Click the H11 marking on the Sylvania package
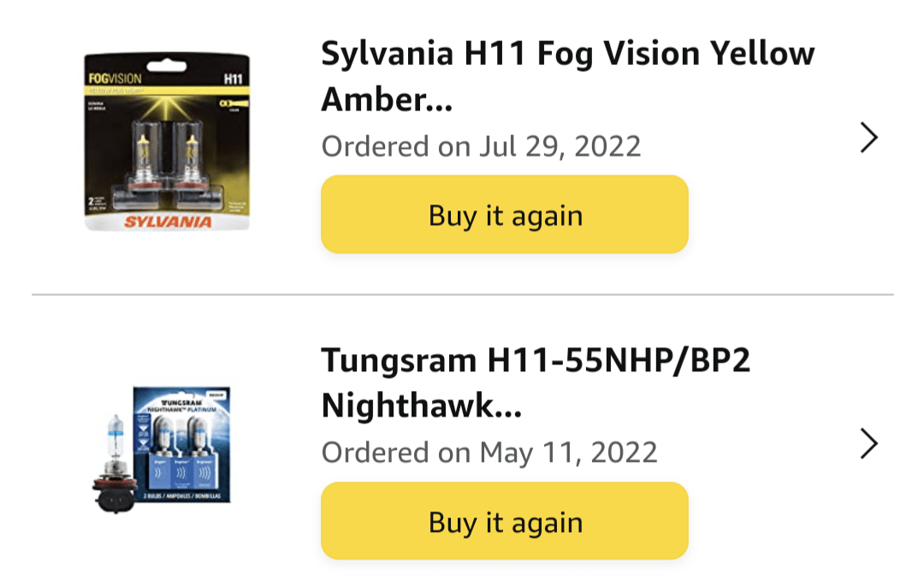 tap(234, 79)
